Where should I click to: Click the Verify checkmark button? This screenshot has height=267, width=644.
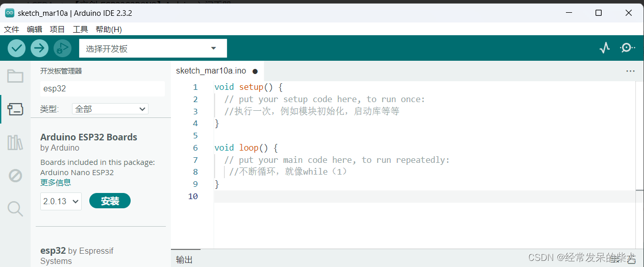(17, 48)
